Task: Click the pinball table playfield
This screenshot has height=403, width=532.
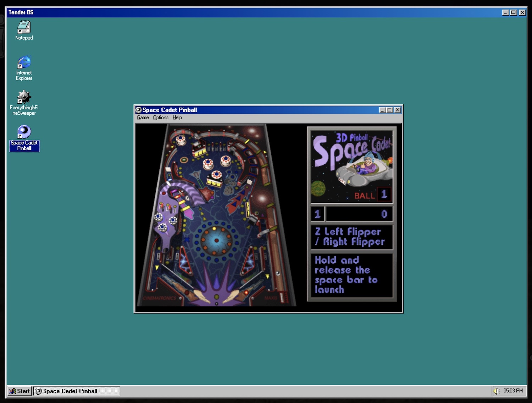Action: 216,215
